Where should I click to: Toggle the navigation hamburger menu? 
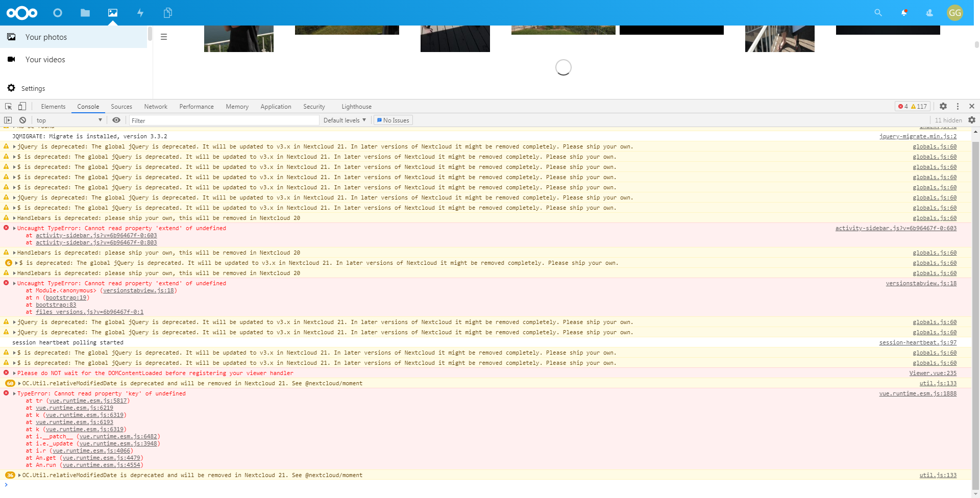click(164, 37)
